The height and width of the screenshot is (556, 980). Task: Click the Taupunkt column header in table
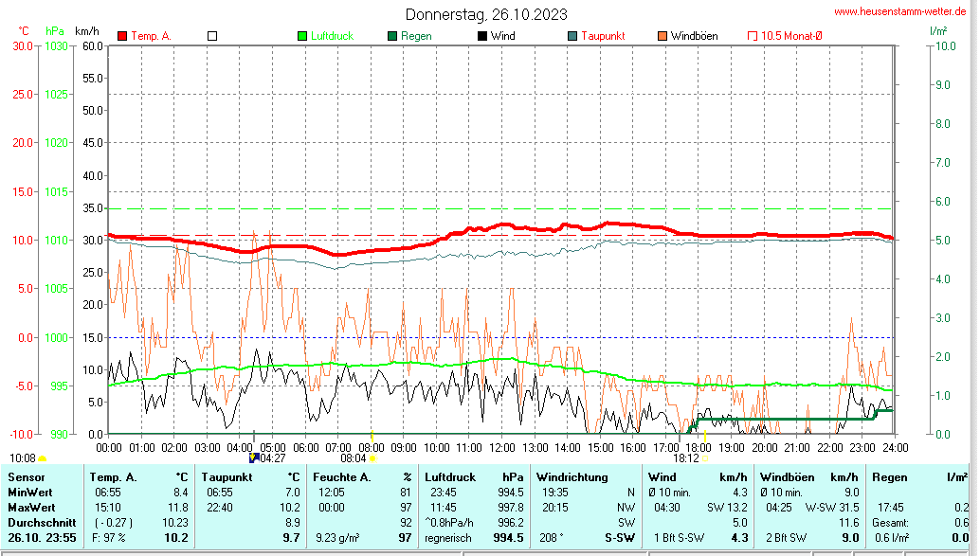tap(226, 477)
